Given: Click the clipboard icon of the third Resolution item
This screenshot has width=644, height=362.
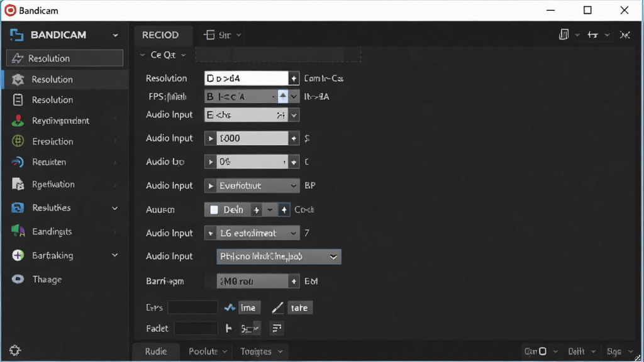Looking at the screenshot, I should (18, 100).
